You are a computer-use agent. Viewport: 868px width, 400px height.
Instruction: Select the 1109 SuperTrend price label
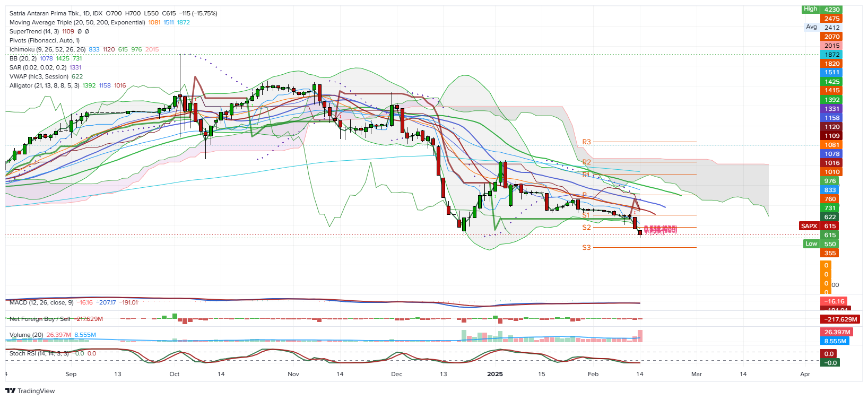coord(831,136)
